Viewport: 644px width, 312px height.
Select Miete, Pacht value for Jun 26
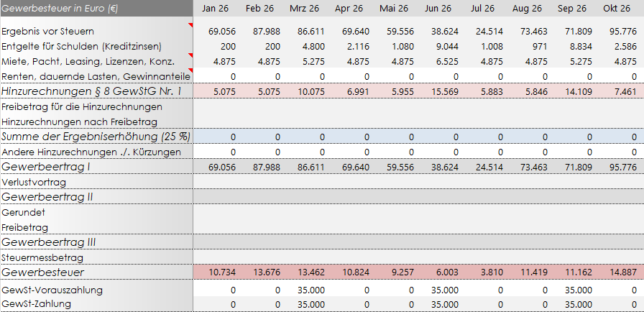(438, 61)
